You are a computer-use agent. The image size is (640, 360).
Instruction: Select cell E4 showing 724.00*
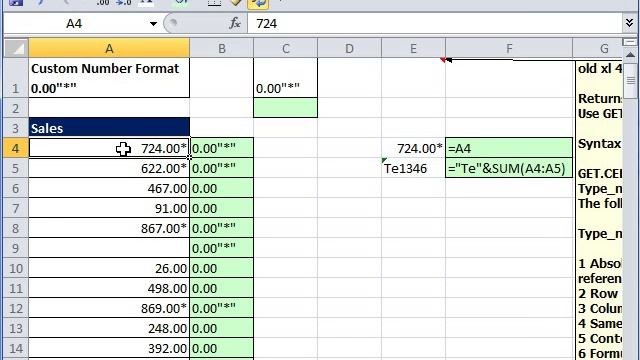[x=413, y=148]
